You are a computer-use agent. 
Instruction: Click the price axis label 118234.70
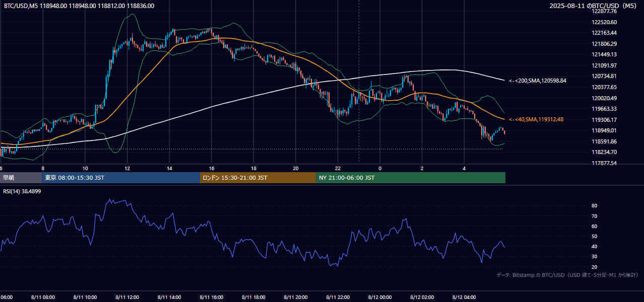tap(604, 152)
